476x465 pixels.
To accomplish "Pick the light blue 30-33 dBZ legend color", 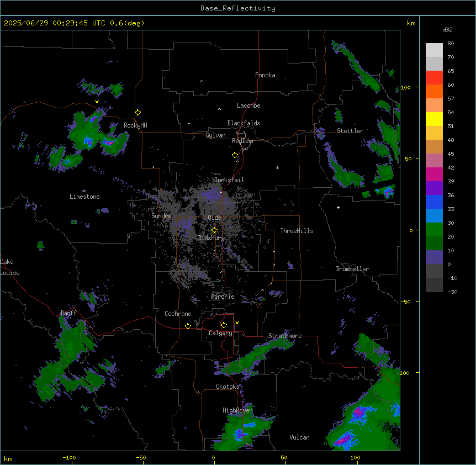I will click(x=434, y=216).
